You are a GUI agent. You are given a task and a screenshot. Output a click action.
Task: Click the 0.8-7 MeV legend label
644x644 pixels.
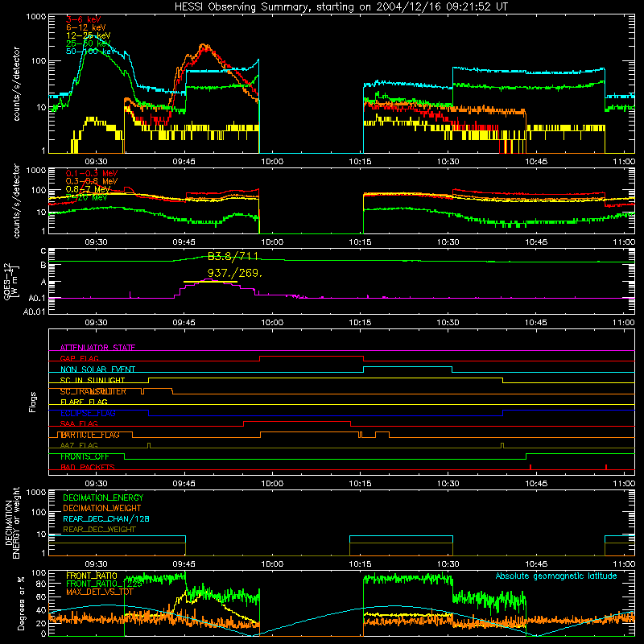point(88,189)
